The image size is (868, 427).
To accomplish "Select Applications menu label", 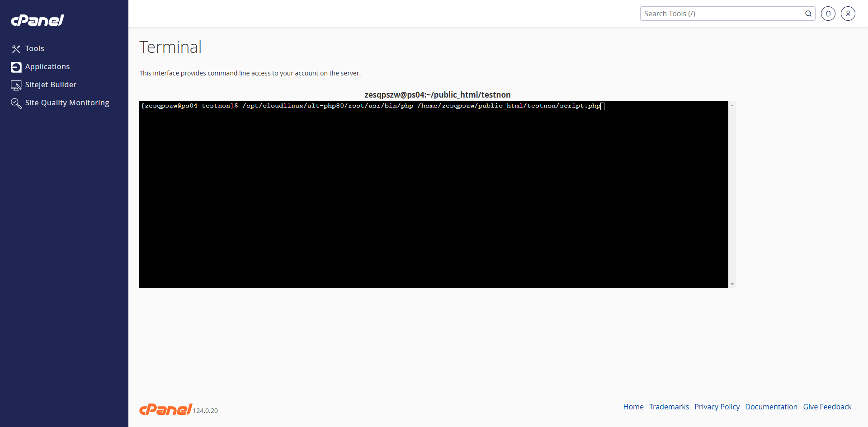I will click(x=47, y=66).
